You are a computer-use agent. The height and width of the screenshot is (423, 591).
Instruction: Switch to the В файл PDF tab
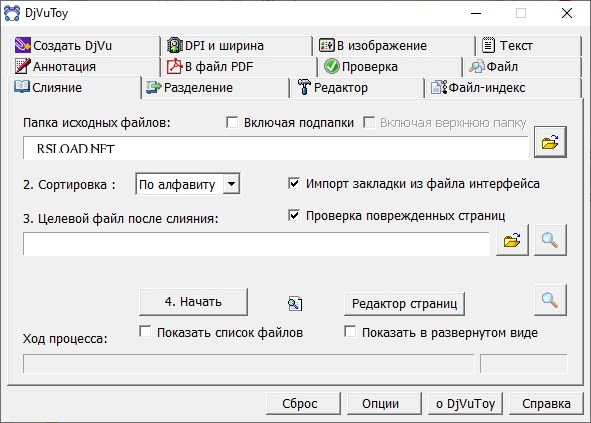[x=239, y=67]
